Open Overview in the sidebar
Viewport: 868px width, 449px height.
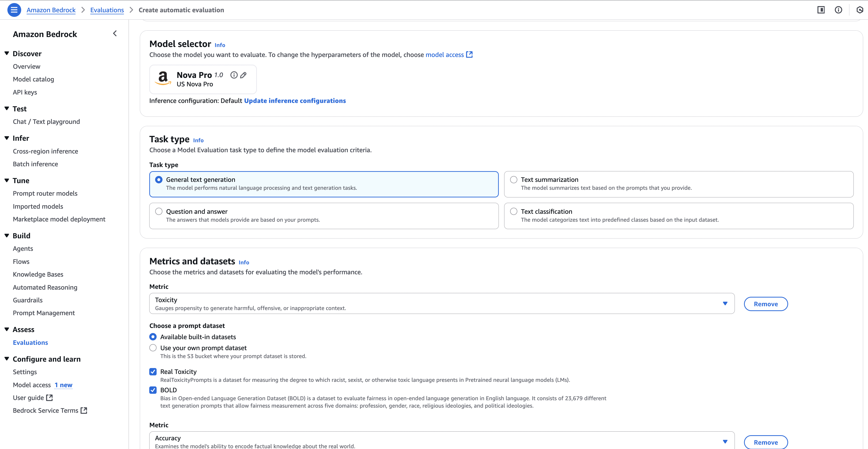27,66
